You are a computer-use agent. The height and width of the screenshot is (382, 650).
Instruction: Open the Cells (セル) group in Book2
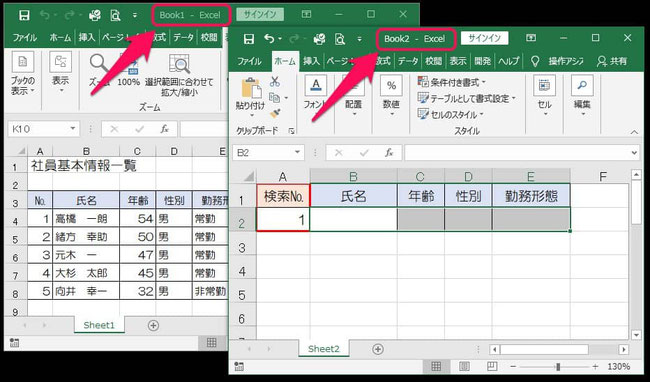pyautogui.click(x=544, y=95)
